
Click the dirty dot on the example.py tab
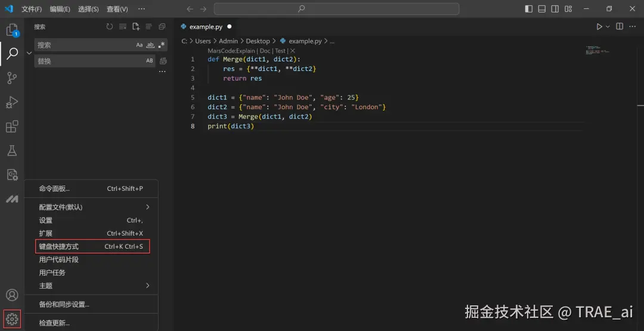click(x=230, y=27)
